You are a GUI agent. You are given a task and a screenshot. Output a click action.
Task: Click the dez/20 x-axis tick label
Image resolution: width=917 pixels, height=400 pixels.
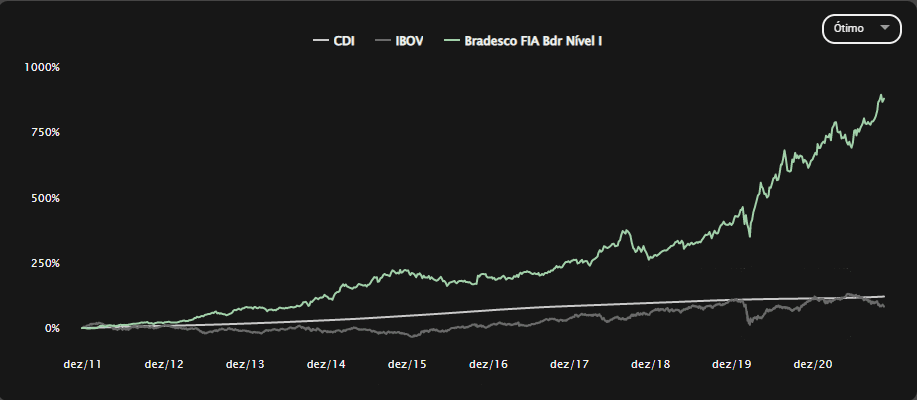click(814, 365)
